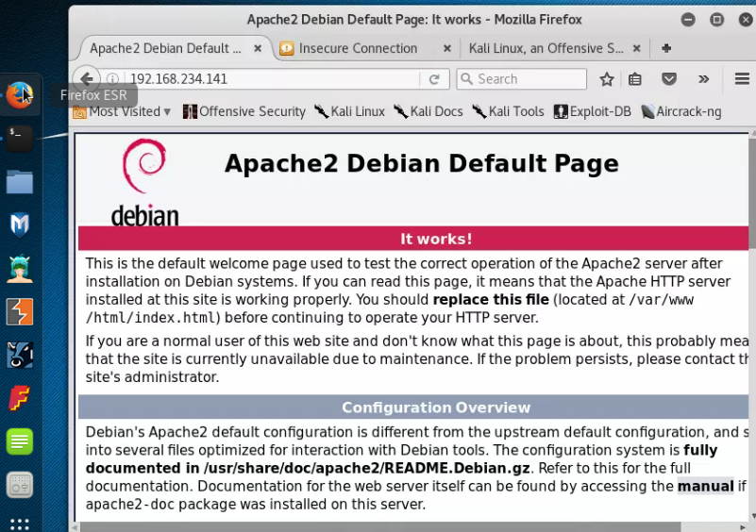The height and width of the screenshot is (532, 756).
Task: Click the 'Apache2 Debian Default Page' title
Action: pyautogui.click(x=422, y=163)
